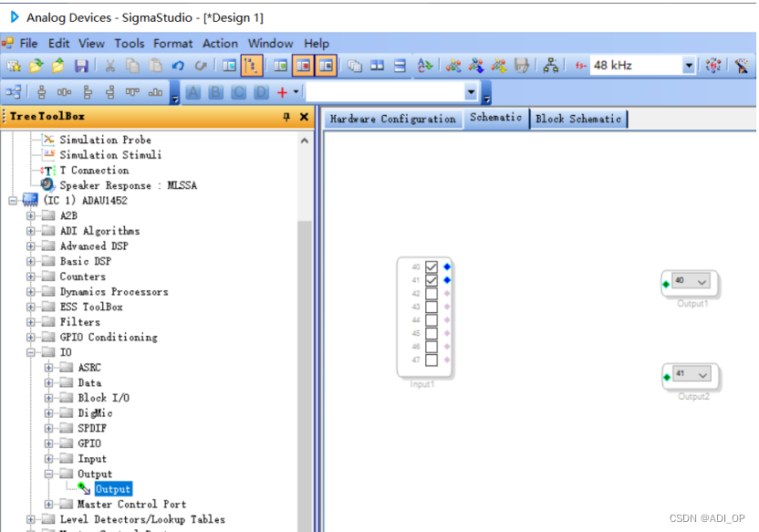Pin the TreeToolBox panel
Image resolution: width=759 pixels, height=532 pixels.
(286, 117)
